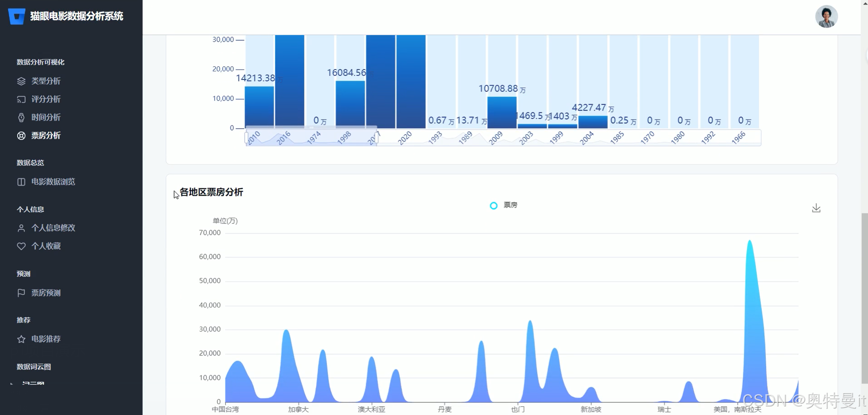The height and width of the screenshot is (415, 868).
Task: Click the 票房预测 flag icon
Action: tap(21, 293)
